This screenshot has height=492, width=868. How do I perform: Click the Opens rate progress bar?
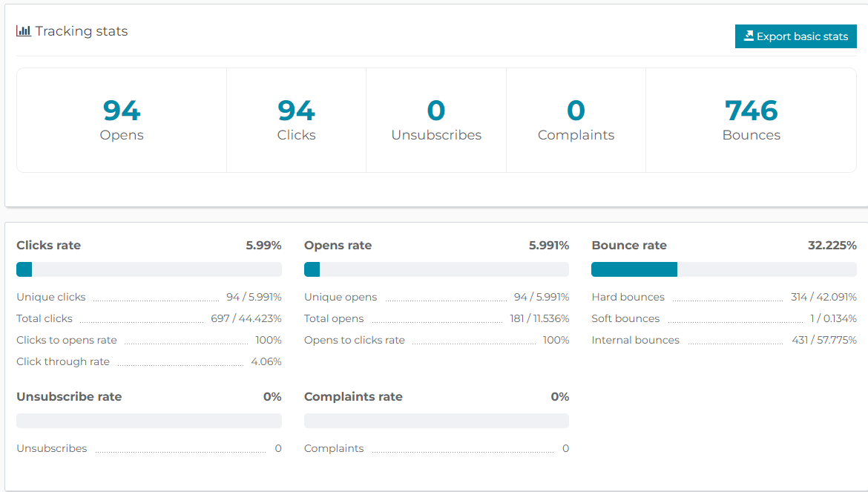[x=436, y=269]
